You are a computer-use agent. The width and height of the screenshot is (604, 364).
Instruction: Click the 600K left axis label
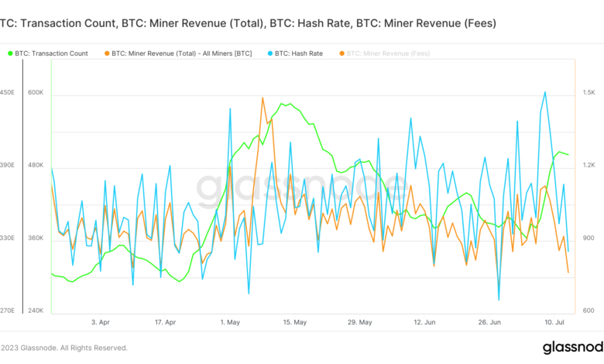[36, 93]
